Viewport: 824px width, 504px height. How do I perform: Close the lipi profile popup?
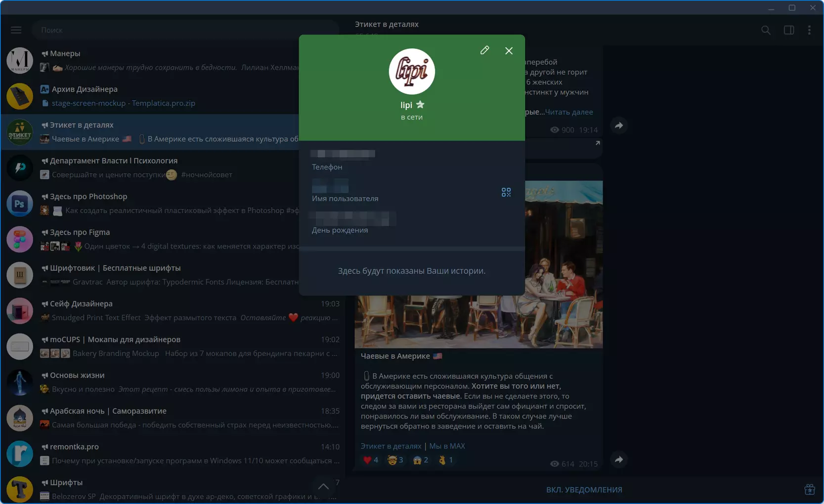click(x=509, y=50)
